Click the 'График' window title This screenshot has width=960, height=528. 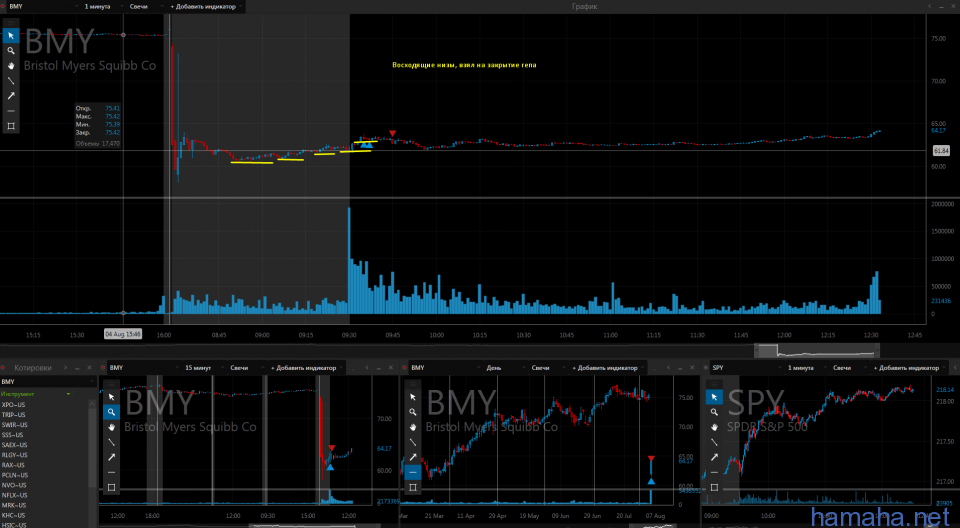coord(584,7)
